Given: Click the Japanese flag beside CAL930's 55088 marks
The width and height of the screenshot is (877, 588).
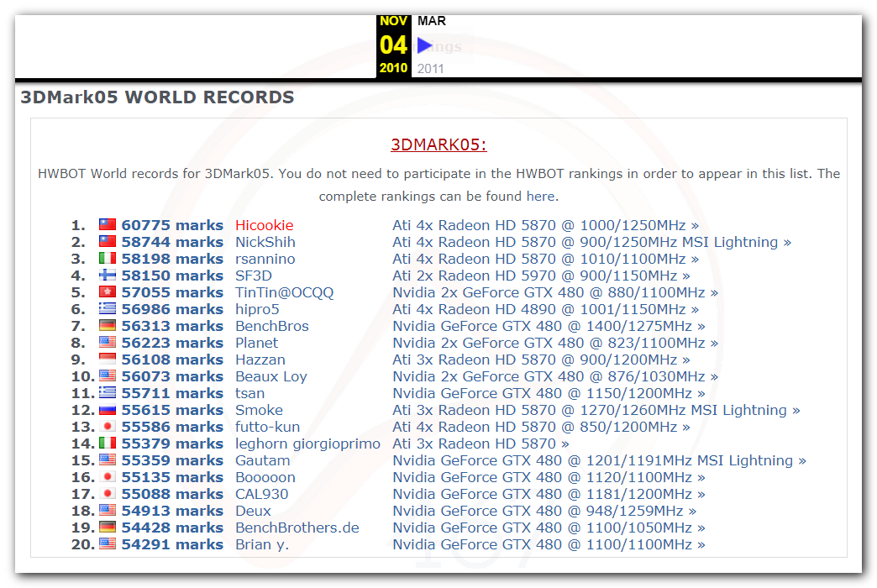Looking at the screenshot, I should click(108, 493).
